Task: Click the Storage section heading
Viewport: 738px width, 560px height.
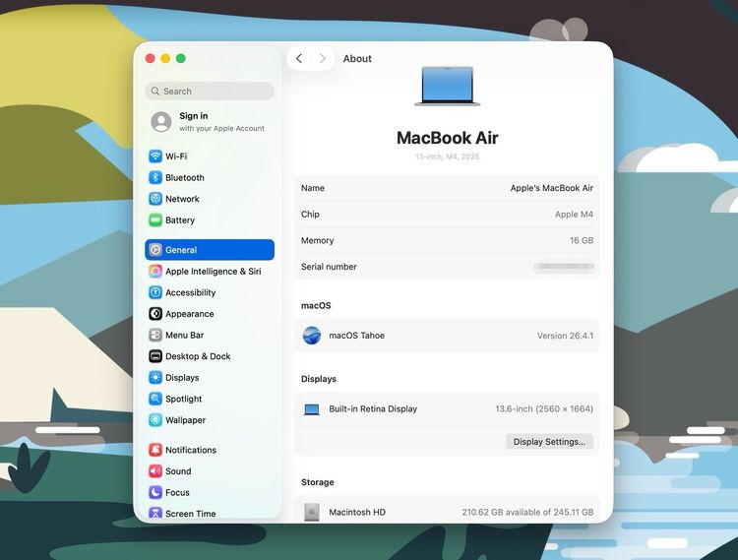Action: coord(317,482)
